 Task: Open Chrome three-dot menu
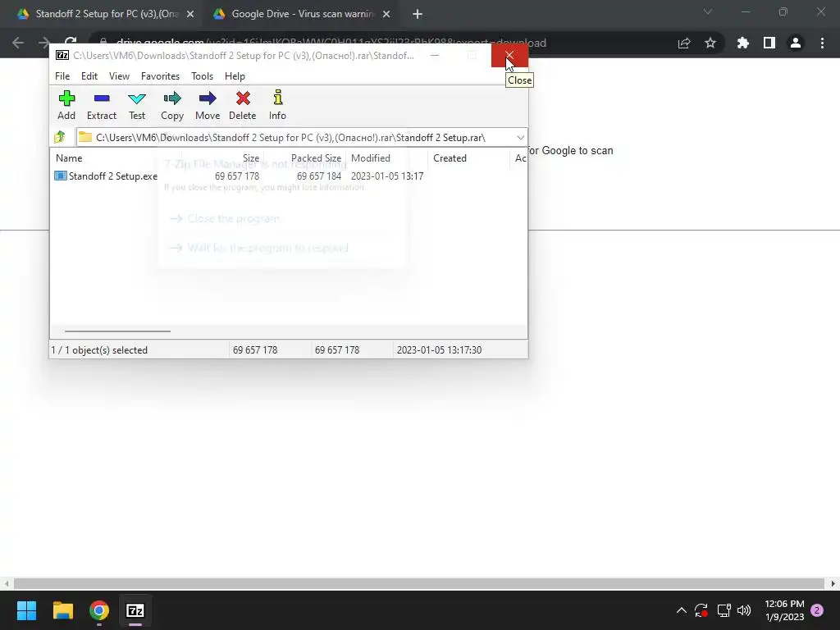[822, 43]
